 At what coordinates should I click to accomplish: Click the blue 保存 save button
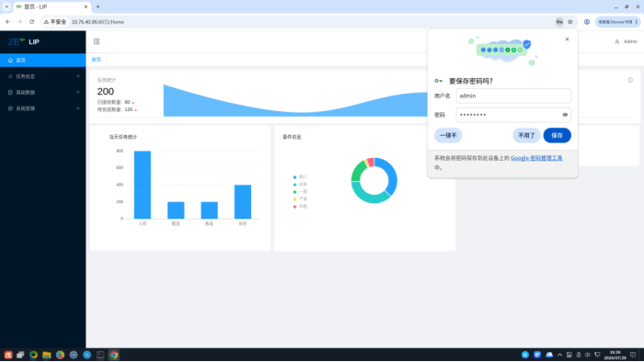[x=557, y=135]
